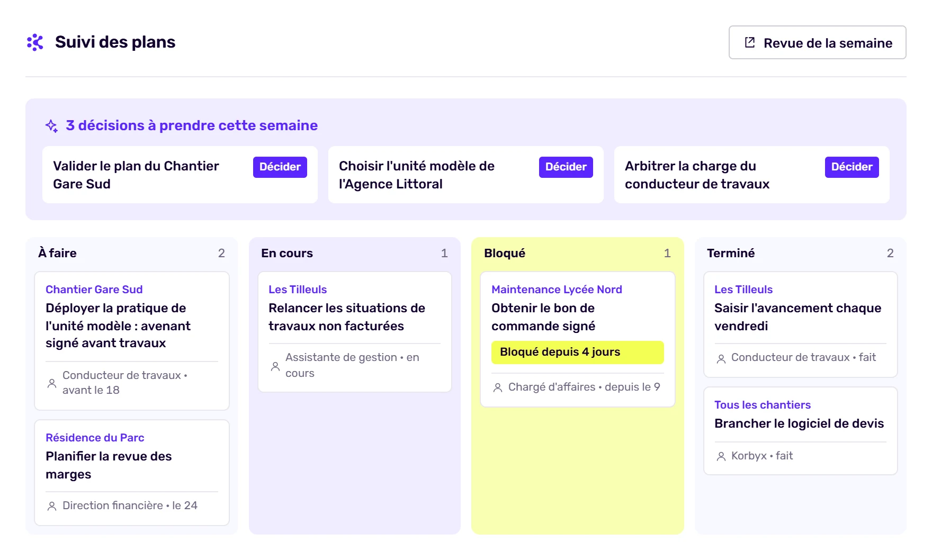Select the En cours column header
The width and height of the screenshot is (932, 560).
(287, 253)
